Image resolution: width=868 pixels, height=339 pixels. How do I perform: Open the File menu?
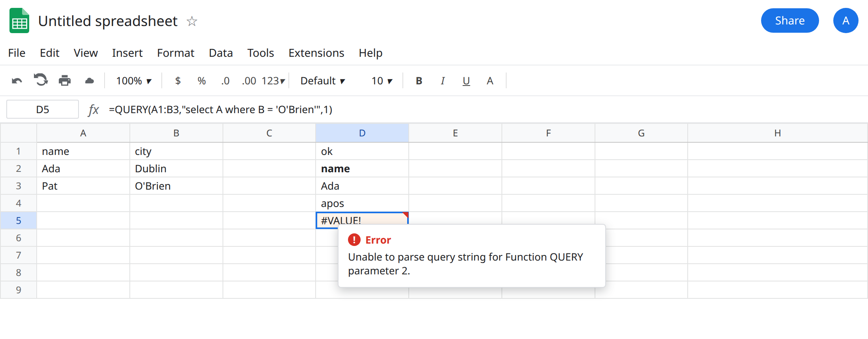point(17,53)
